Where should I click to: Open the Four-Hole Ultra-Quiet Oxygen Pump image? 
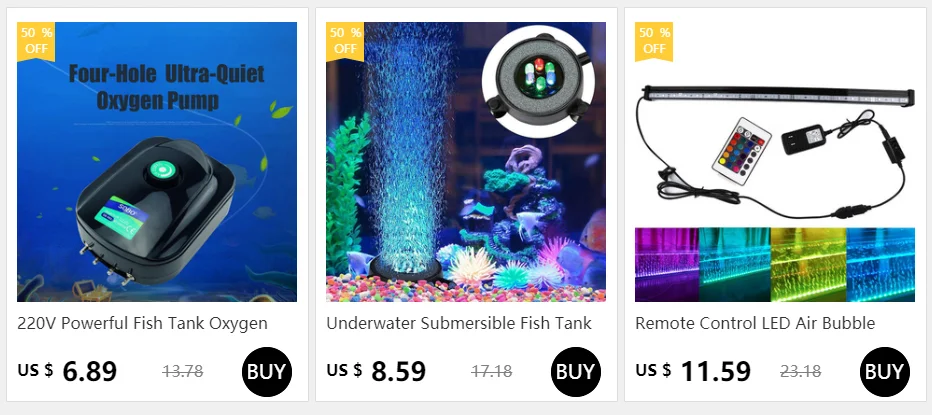point(157,162)
